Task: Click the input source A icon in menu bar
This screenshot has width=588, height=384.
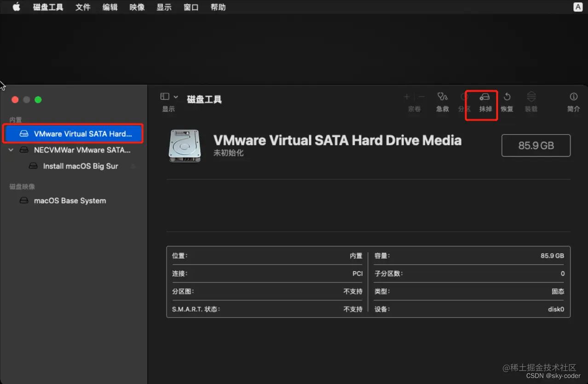Action: coord(578,7)
